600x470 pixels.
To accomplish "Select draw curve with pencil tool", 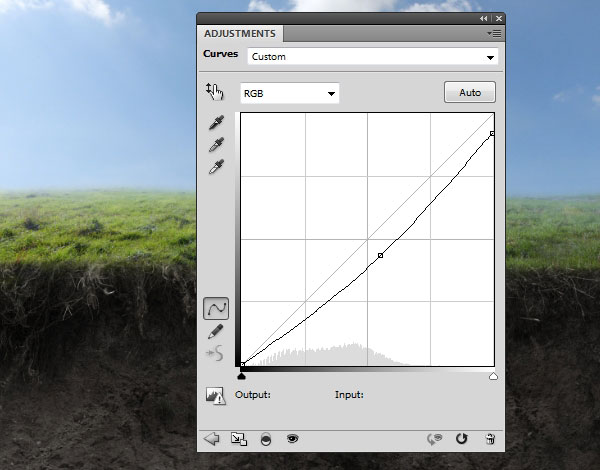I will (215, 331).
